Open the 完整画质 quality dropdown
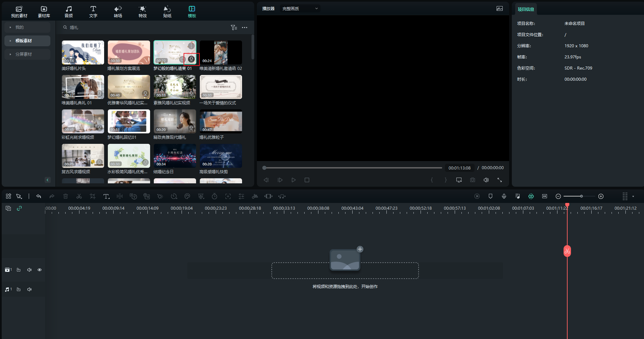This screenshot has width=644, height=339. click(300, 8)
